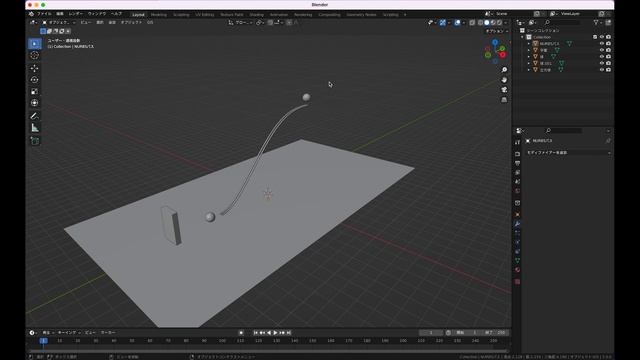Select material preview shading mode
The image size is (640, 360).
pos(493,23)
